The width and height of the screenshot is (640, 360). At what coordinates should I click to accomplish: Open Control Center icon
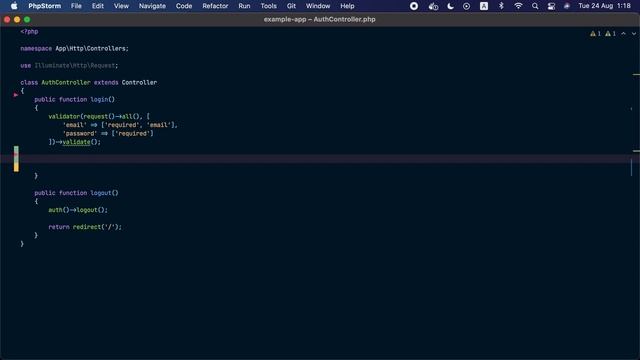[551, 6]
